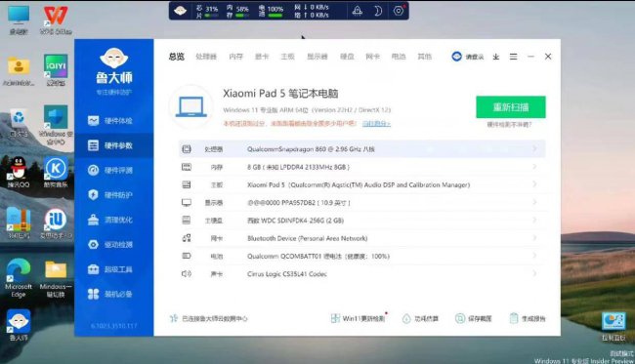635x364 pixels.
Task: Expand the Cirrus Logic CS35L41 Codec row chevron
Action: pyautogui.click(x=534, y=273)
